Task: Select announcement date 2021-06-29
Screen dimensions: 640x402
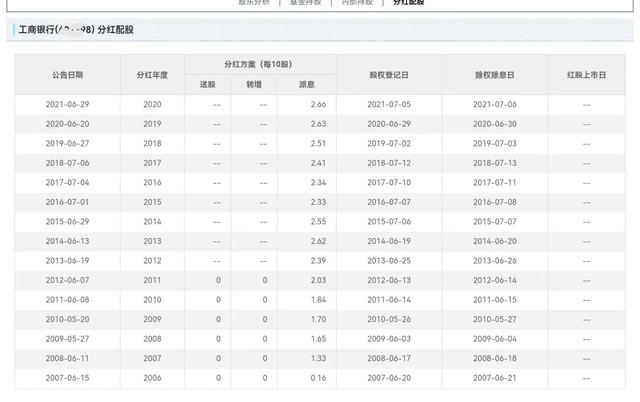Action: pyautogui.click(x=67, y=104)
